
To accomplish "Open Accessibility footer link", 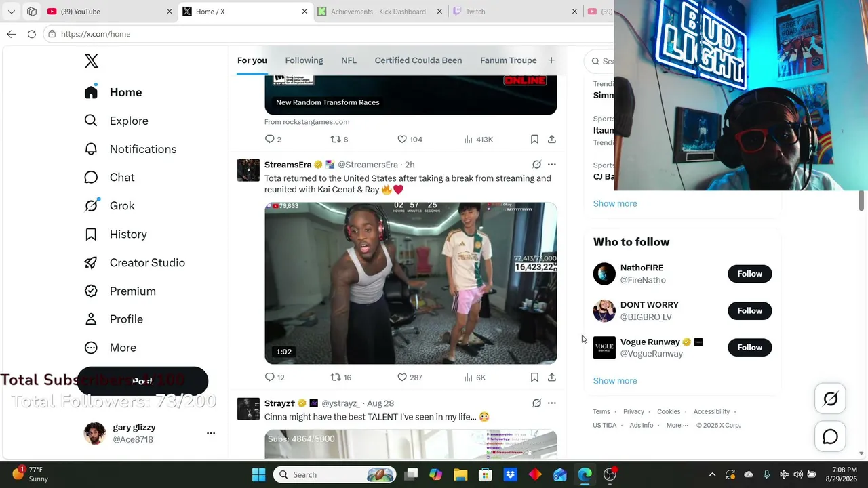I will [x=711, y=411].
